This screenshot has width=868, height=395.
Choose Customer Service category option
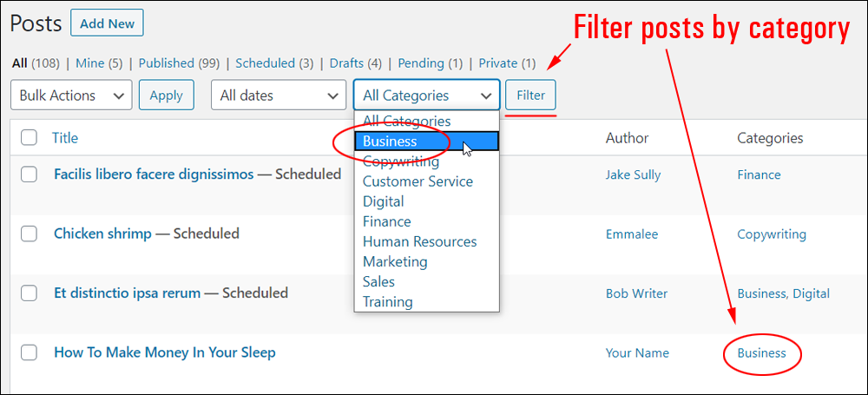[x=418, y=181]
